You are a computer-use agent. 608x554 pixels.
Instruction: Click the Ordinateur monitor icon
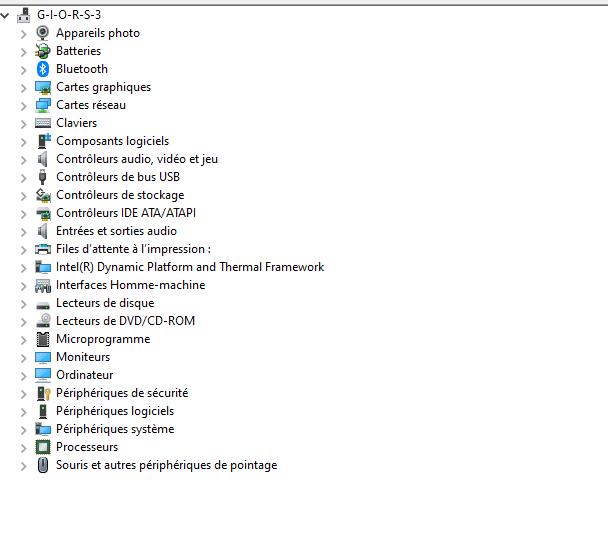click(43, 375)
